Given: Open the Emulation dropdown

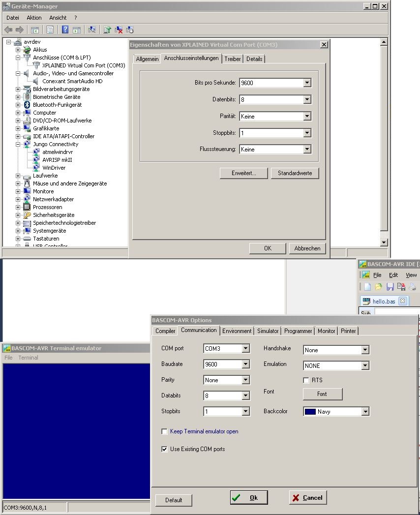Looking at the screenshot, I should pyautogui.click(x=365, y=365).
